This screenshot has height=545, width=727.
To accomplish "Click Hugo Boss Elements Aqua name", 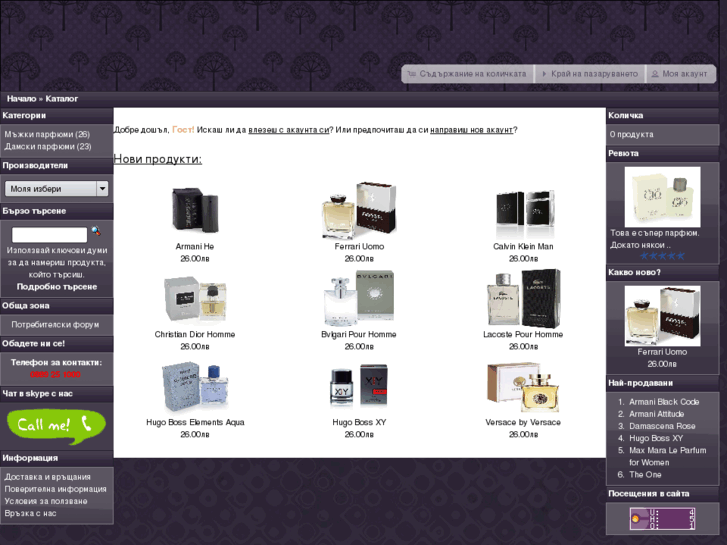I will (195, 422).
